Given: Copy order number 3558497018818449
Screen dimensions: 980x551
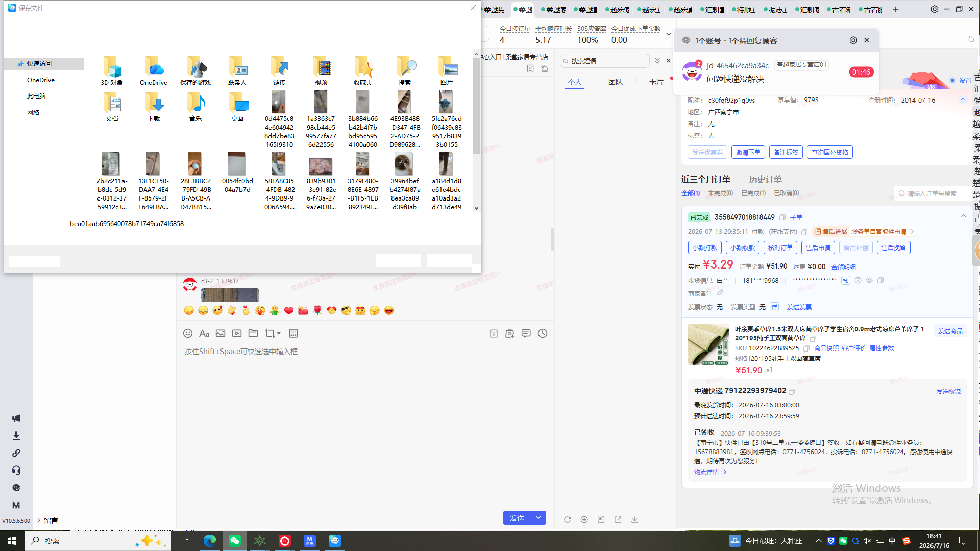Looking at the screenshot, I should pyautogui.click(x=782, y=217).
